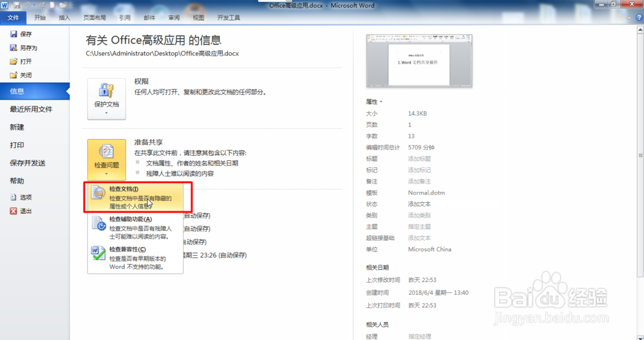Open Customize Quick Access Toolbar dropdown
Image resolution: width=644 pixels, height=340 pixels.
(x=73, y=5)
